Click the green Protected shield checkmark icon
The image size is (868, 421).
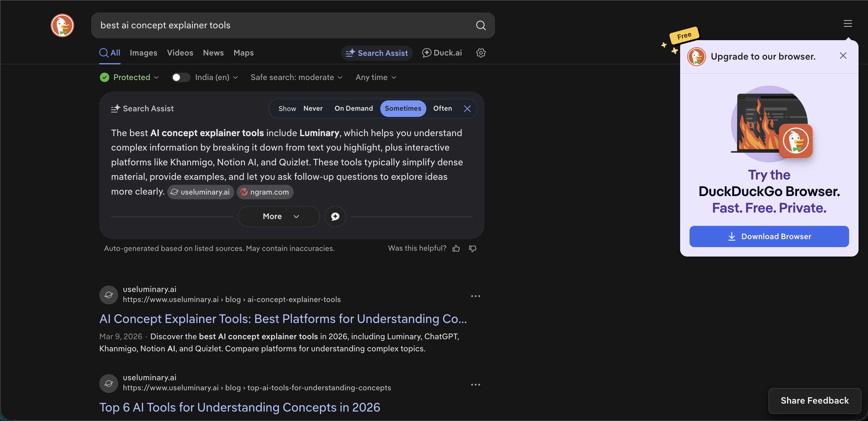pos(105,77)
